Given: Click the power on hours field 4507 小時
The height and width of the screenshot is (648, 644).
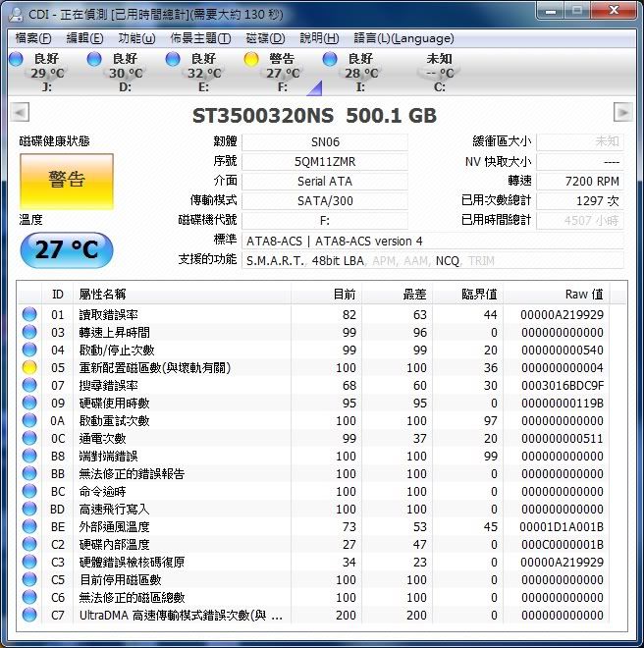Looking at the screenshot, I should point(580,220).
